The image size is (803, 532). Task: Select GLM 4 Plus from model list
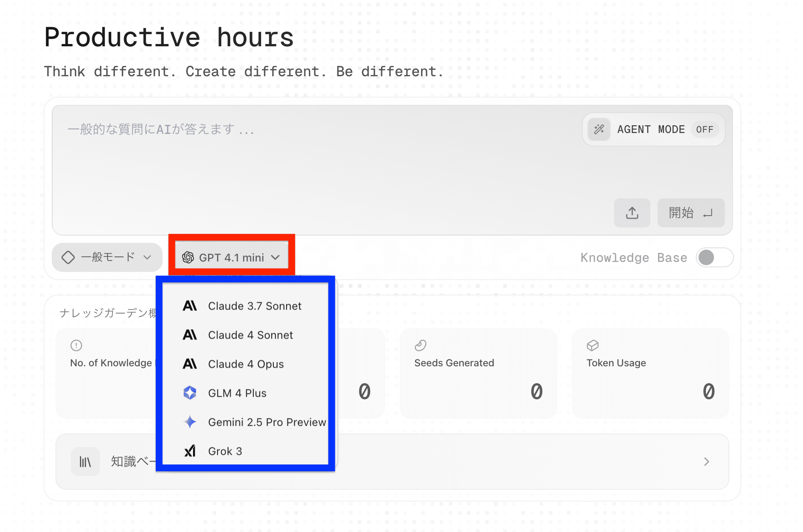click(x=245, y=393)
